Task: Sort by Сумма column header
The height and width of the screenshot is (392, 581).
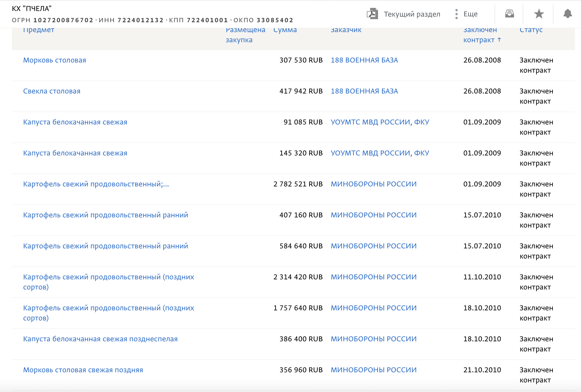Action: (x=285, y=30)
